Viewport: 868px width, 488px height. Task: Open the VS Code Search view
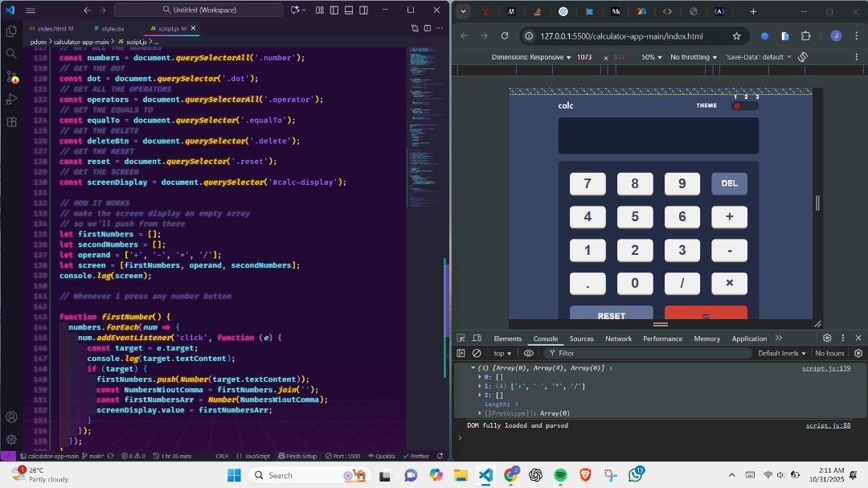[11, 54]
